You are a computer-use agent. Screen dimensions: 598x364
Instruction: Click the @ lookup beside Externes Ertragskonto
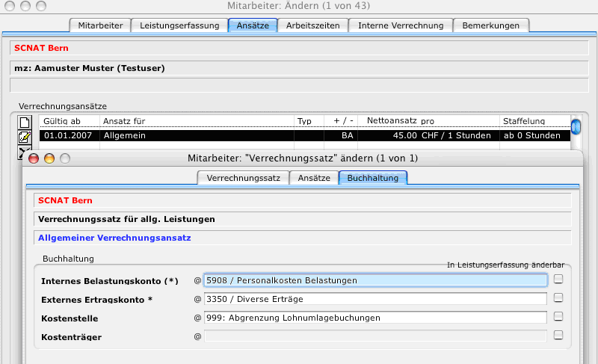198,299
